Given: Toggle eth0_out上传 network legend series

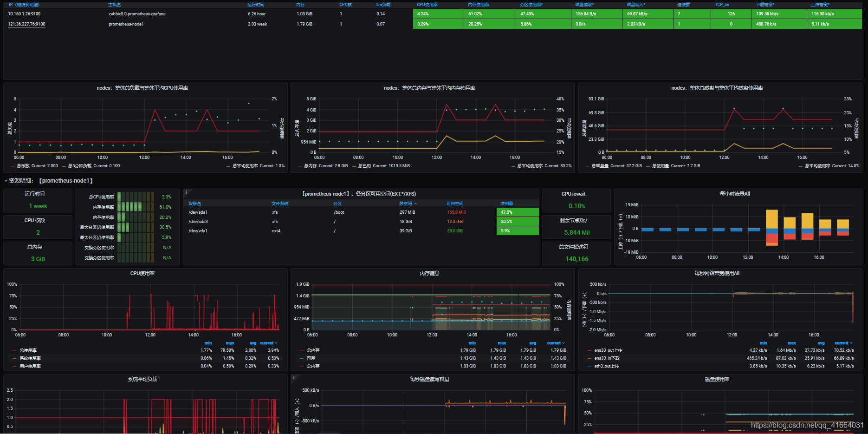Looking at the screenshot, I should [x=607, y=366].
